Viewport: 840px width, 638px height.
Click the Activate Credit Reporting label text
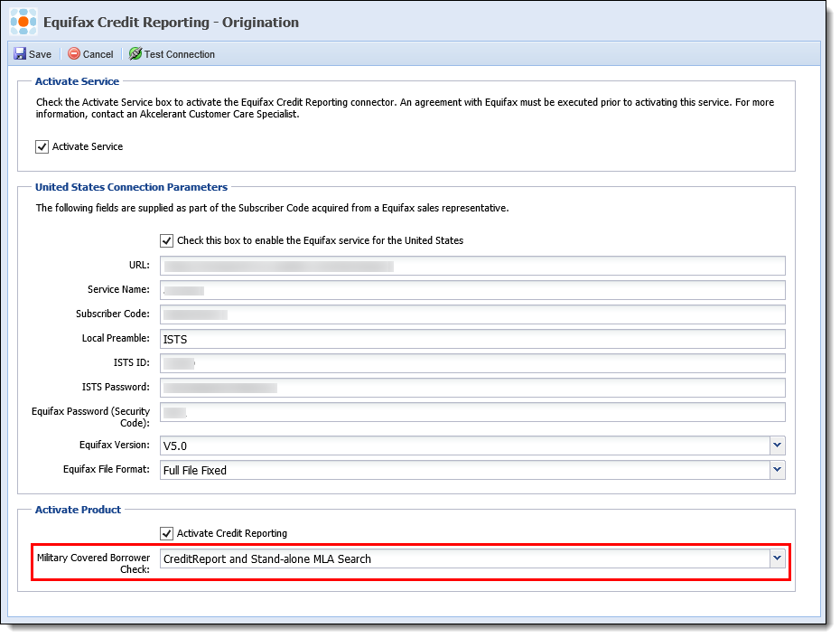pyautogui.click(x=232, y=533)
